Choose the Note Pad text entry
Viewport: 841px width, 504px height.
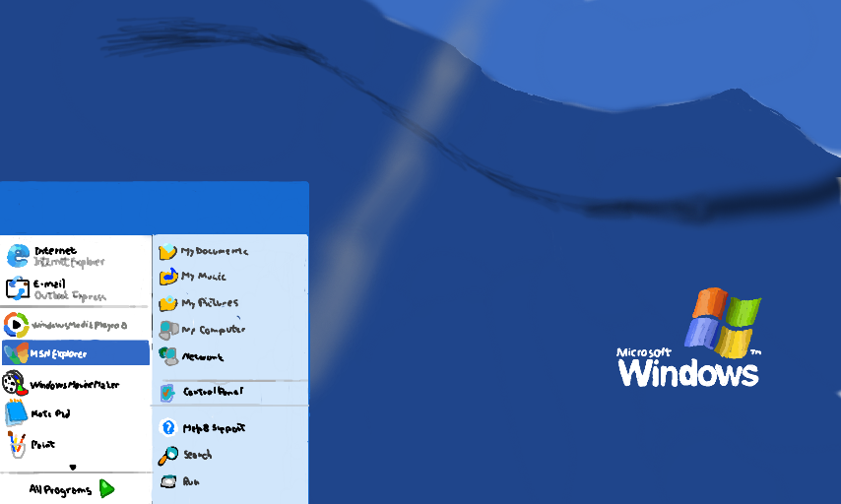[x=50, y=413]
